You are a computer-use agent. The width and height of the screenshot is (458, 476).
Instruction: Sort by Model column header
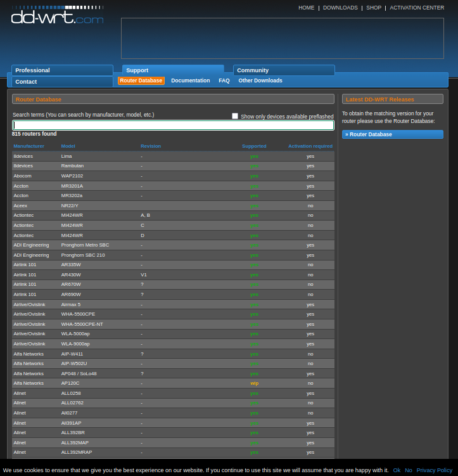click(x=68, y=146)
